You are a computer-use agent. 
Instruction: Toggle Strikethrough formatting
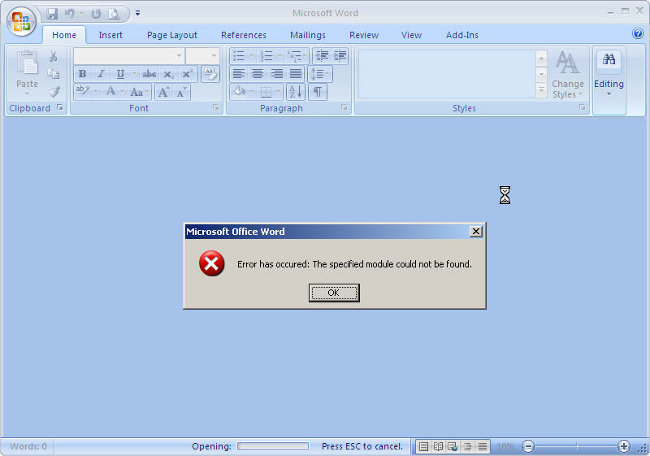(x=149, y=74)
